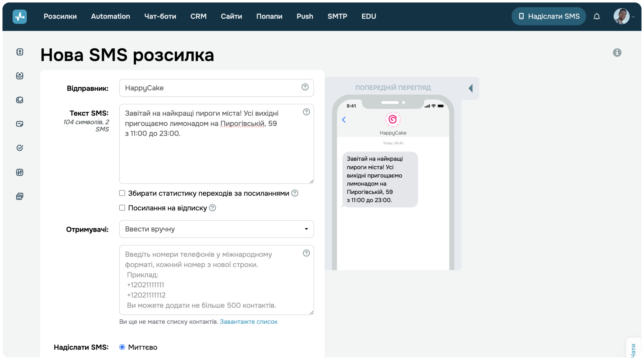Open sender name help tooltip icon

[305, 87]
